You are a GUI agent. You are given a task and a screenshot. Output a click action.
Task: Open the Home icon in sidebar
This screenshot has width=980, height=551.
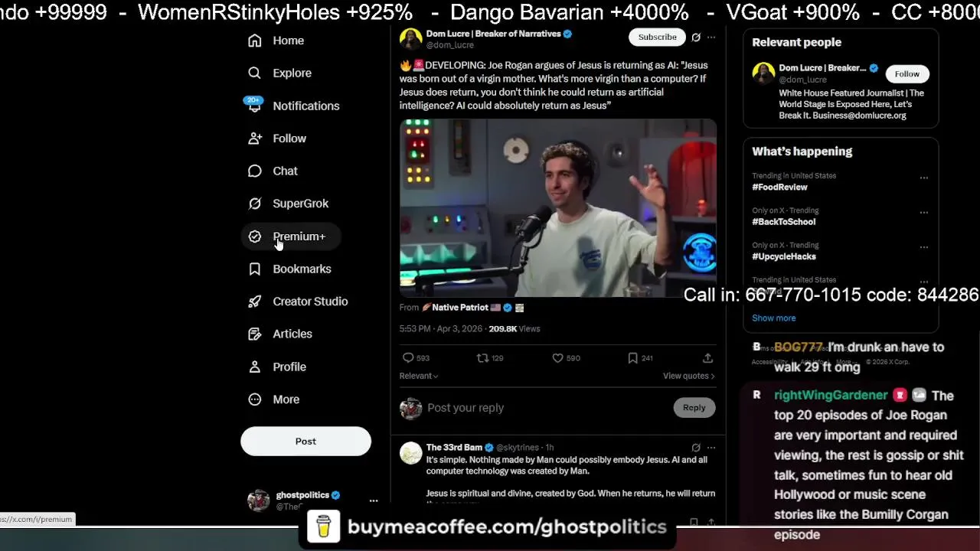(x=255, y=41)
